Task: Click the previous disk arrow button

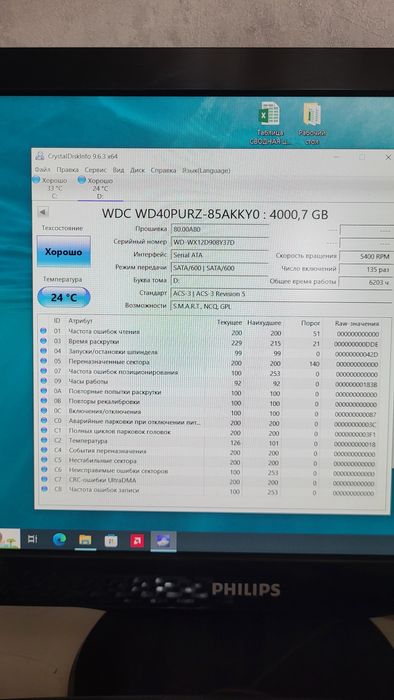Action: click(x=43, y=212)
